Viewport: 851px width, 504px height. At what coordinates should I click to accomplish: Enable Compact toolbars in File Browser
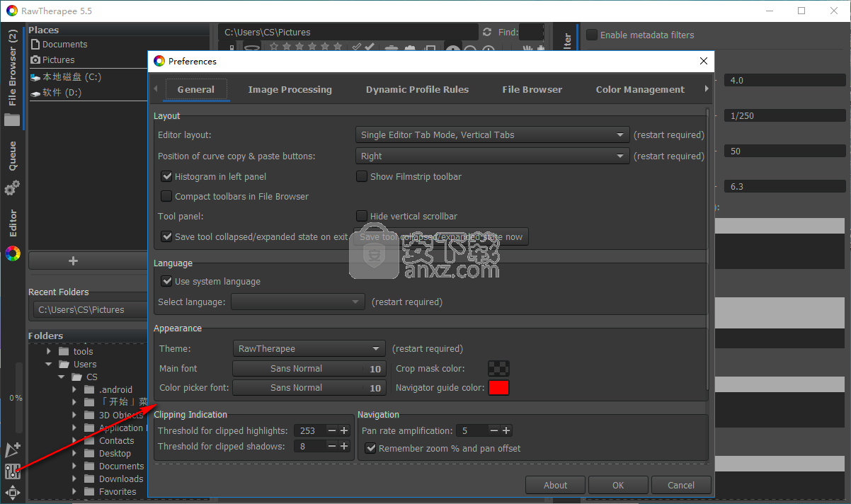[x=167, y=196]
